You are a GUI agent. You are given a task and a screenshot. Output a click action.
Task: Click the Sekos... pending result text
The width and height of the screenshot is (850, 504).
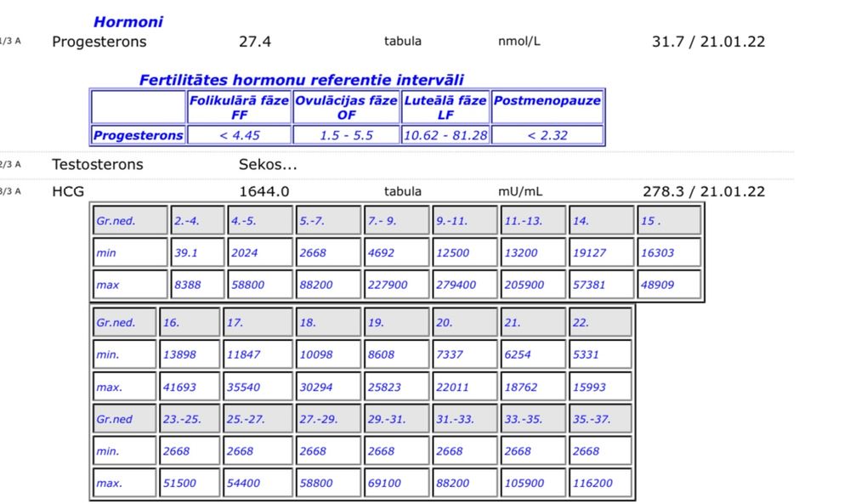point(268,164)
